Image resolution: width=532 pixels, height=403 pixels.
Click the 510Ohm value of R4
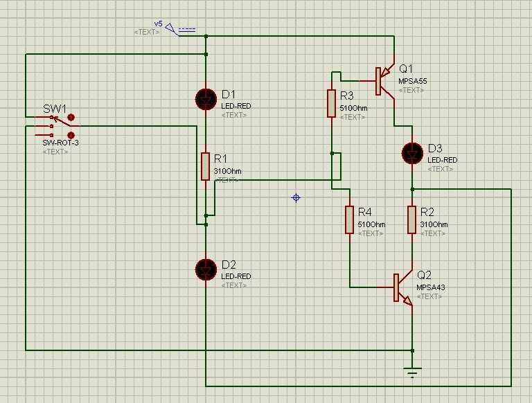tap(371, 224)
